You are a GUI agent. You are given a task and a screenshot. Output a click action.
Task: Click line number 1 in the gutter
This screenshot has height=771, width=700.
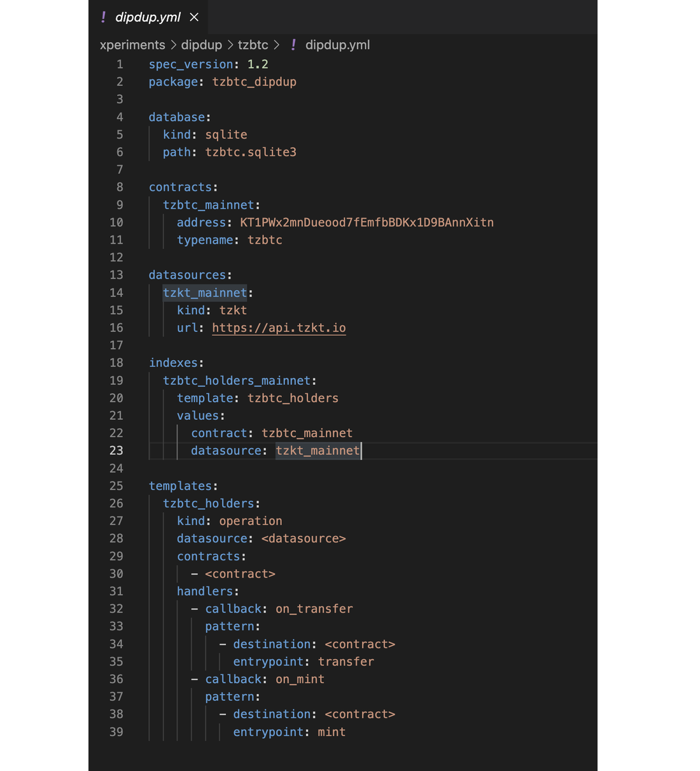pos(120,64)
